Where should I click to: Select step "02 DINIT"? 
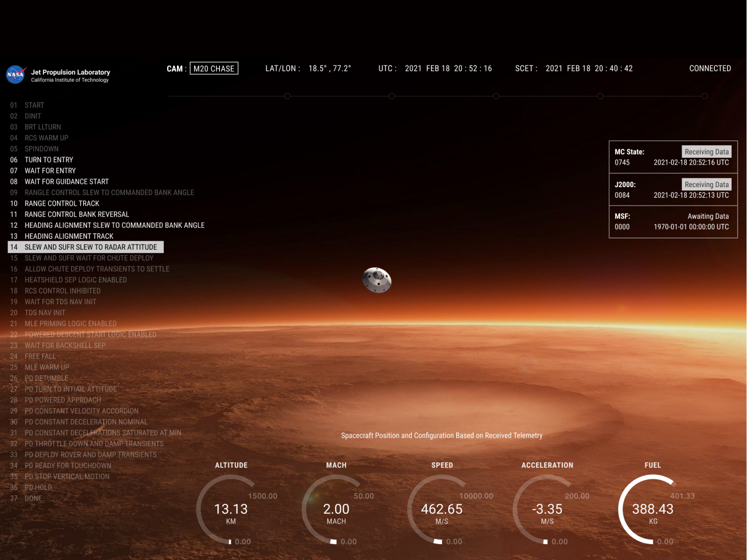(x=26, y=116)
